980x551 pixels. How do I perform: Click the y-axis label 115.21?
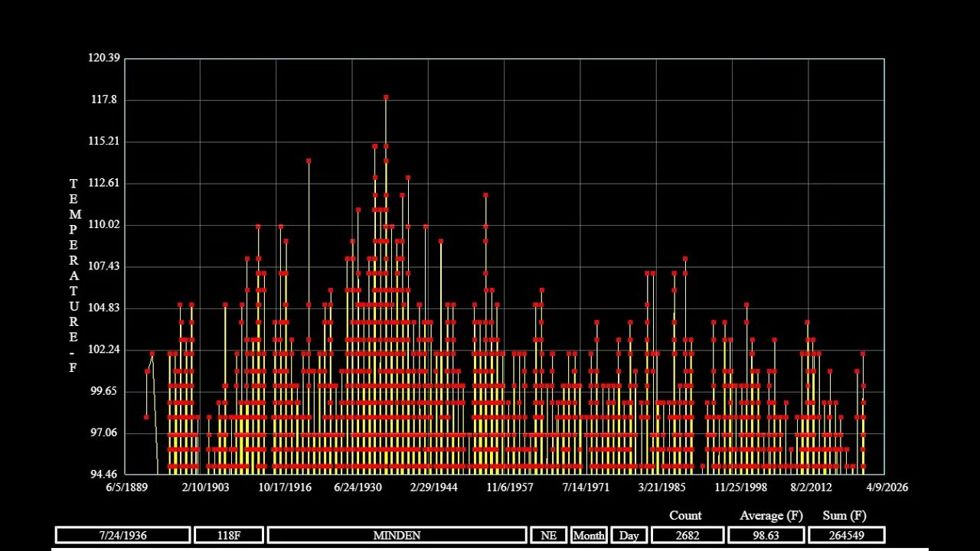[x=105, y=142]
